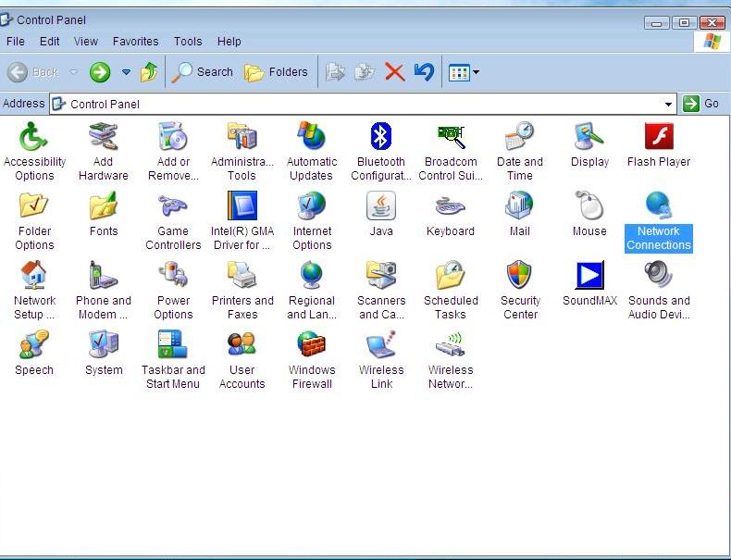Select the Network Connections icon
This screenshot has width=731, height=560.
(x=659, y=221)
